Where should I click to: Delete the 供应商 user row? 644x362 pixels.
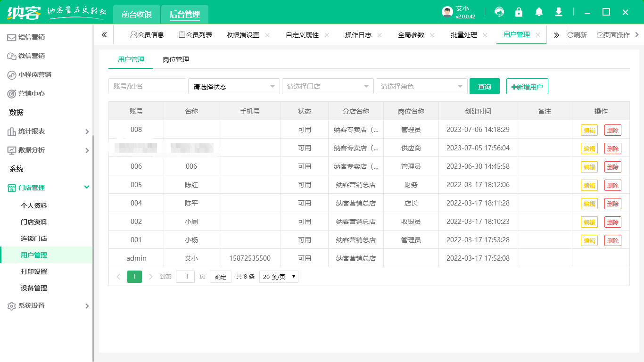pos(612,148)
